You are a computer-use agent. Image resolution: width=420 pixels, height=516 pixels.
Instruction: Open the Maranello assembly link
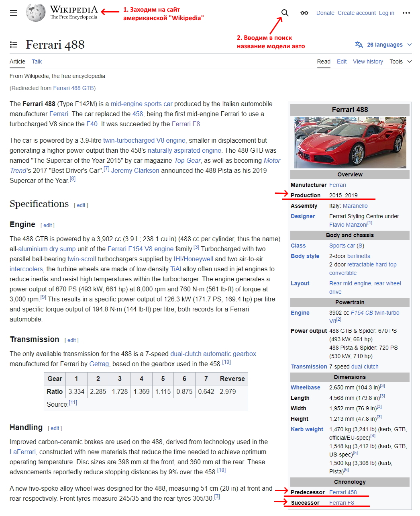click(355, 206)
